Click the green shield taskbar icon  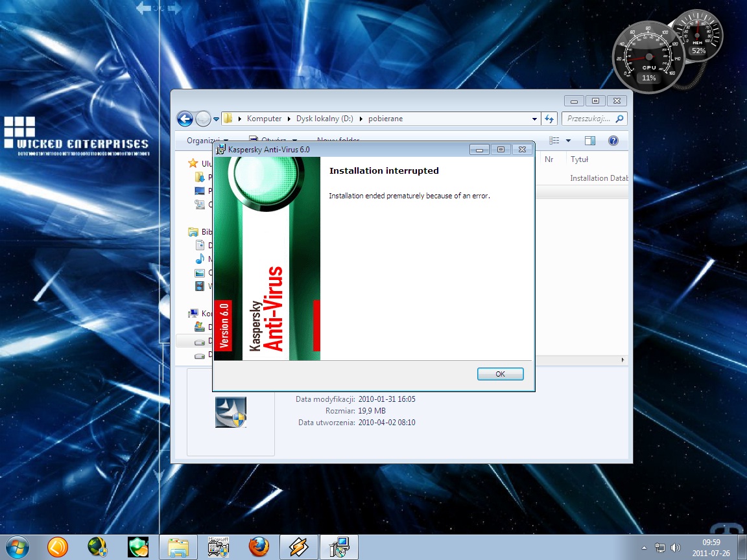(138, 547)
